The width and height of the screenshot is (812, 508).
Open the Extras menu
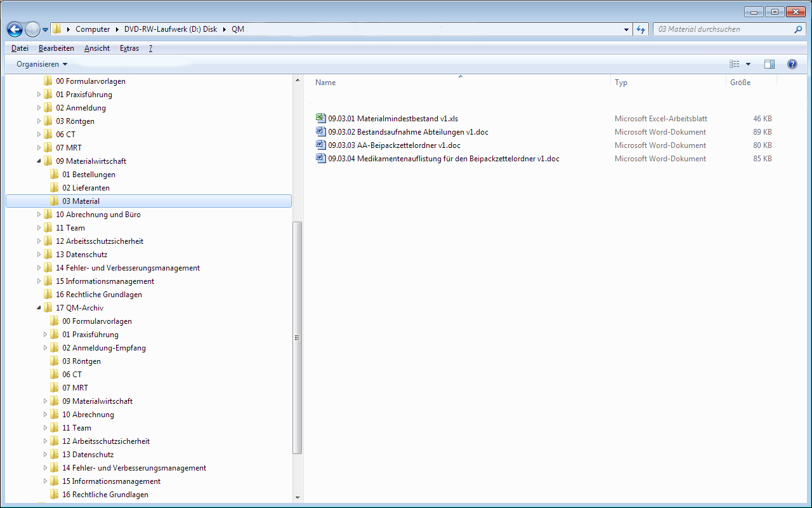[x=129, y=48]
